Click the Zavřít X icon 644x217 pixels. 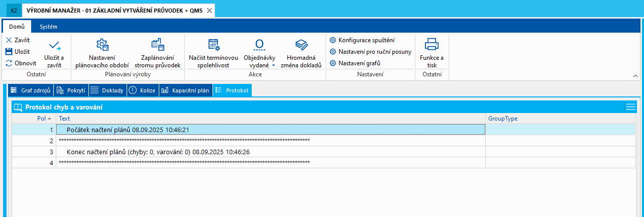[x=9, y=40]
